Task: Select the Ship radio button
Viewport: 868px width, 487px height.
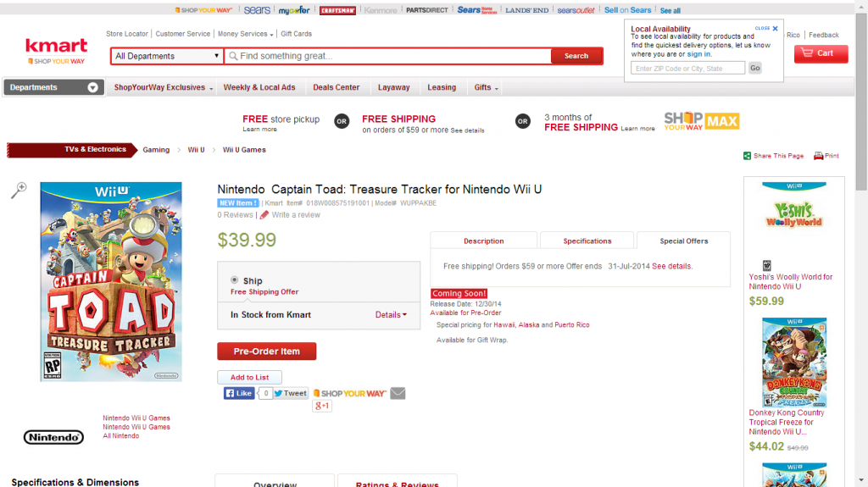Action: [x=235, y=280]
